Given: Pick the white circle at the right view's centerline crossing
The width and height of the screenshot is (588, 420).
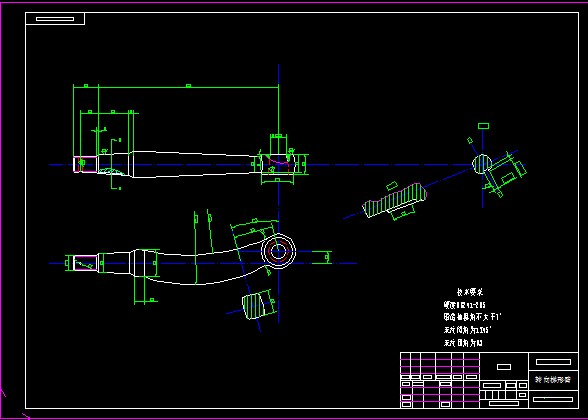Looking at the screenshot, I should click(x=482, y=164).
